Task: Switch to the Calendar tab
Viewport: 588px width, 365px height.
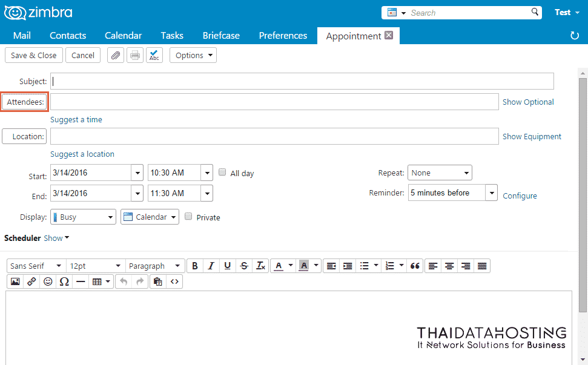Action: click(x=123, y=36)
